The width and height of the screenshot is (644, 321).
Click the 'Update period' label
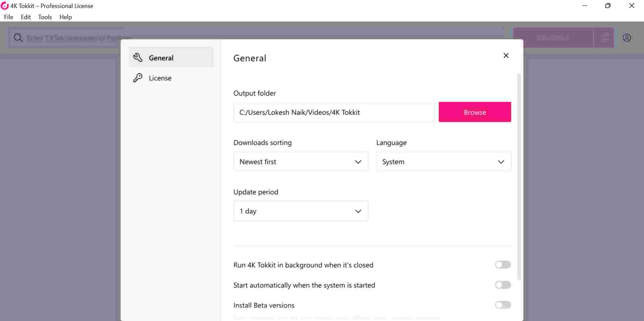pos(256,192)
